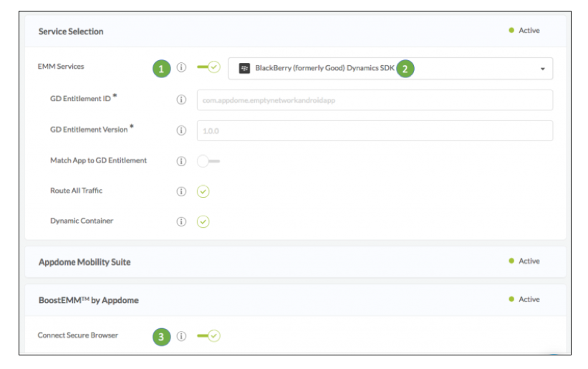
Task: Click the GD Entitlement Version input field
Action: pos(375,131)
